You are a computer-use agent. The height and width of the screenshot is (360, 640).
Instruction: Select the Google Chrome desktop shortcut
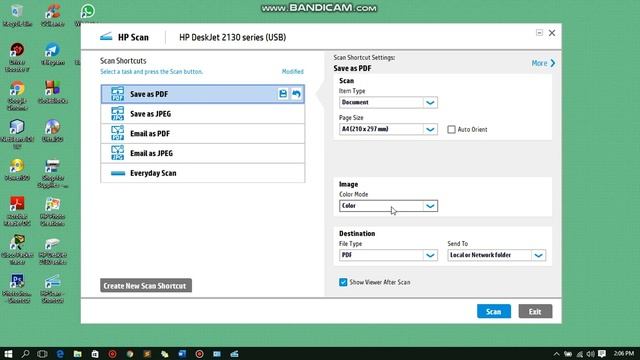(17, 96)
